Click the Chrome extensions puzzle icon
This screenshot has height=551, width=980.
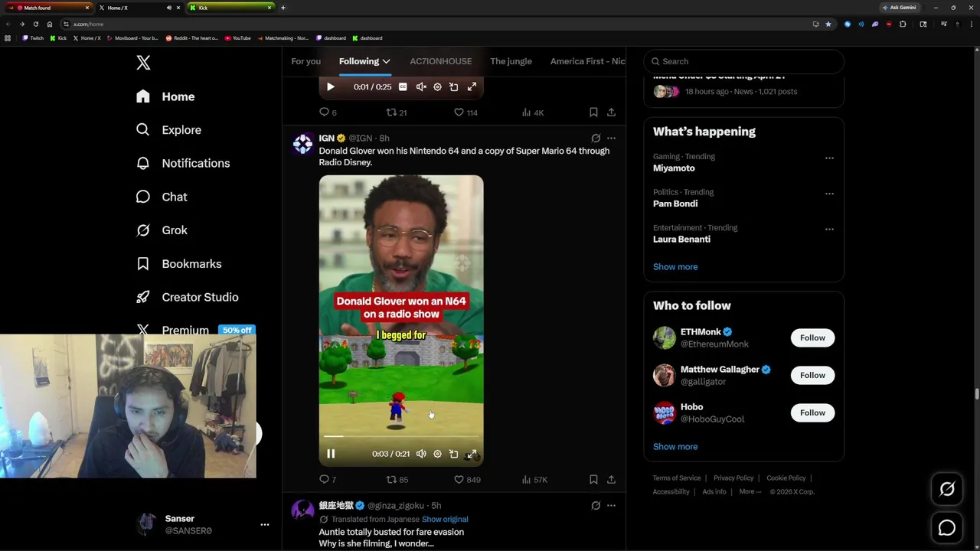point(903,24)
